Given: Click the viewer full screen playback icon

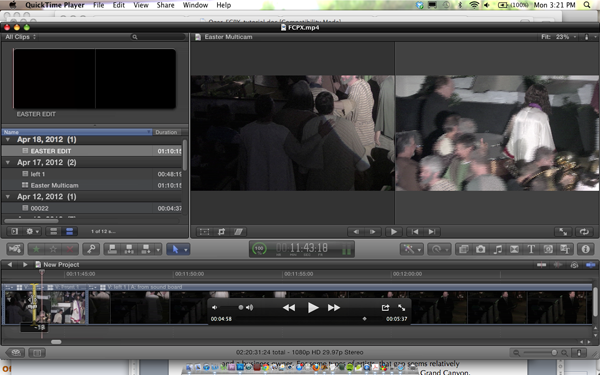Looking at the screenshot, I should point(563,232).
